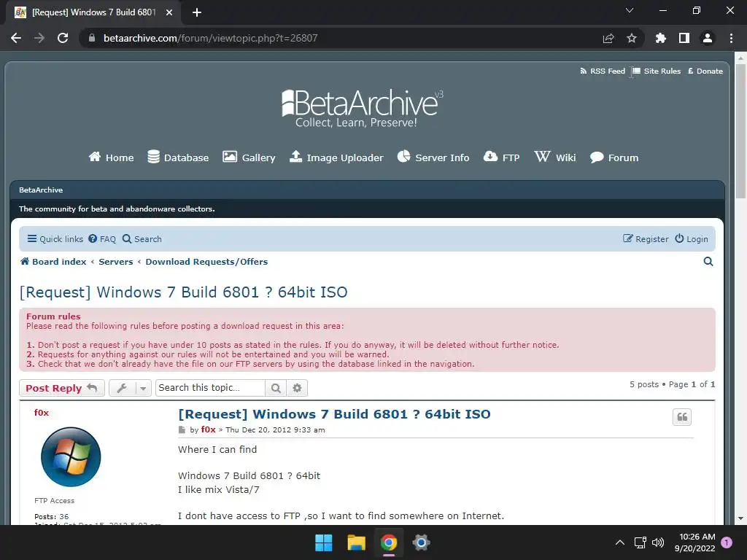747x560 pixels.
Task: Open the volume tray icon
Action: (x=658, y=542)
